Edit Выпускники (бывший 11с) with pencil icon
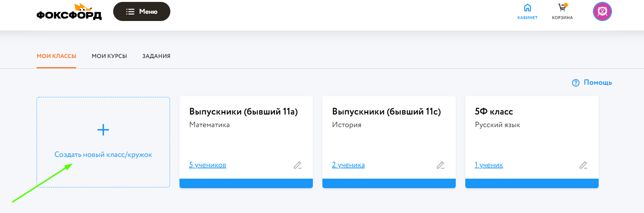644x213 pixels. click(441, 165)
